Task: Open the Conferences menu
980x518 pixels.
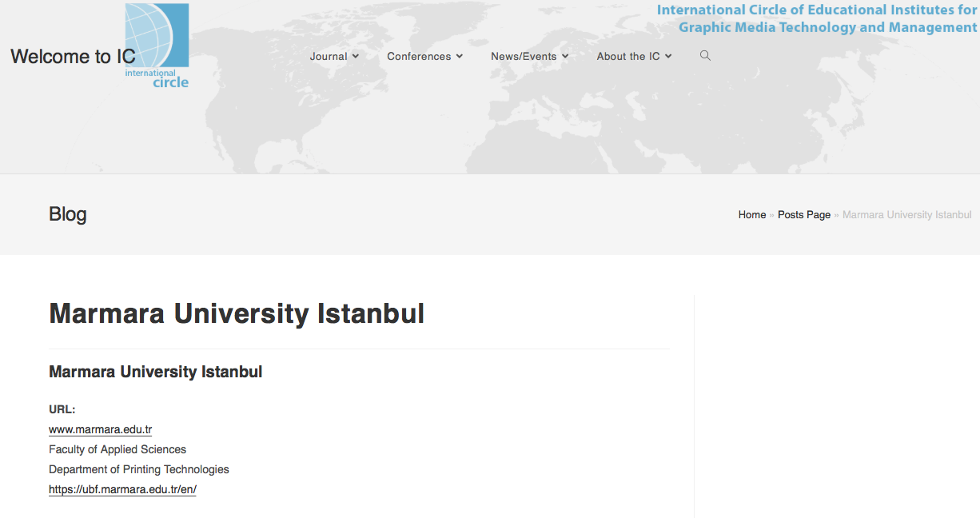Action: pyautogui.click(x=424, y=57)
